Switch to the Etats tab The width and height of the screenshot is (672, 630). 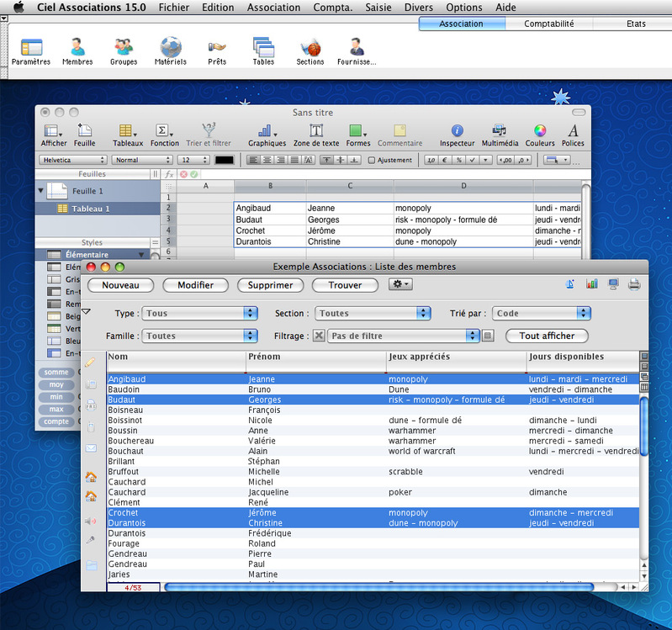click(636, 24)
